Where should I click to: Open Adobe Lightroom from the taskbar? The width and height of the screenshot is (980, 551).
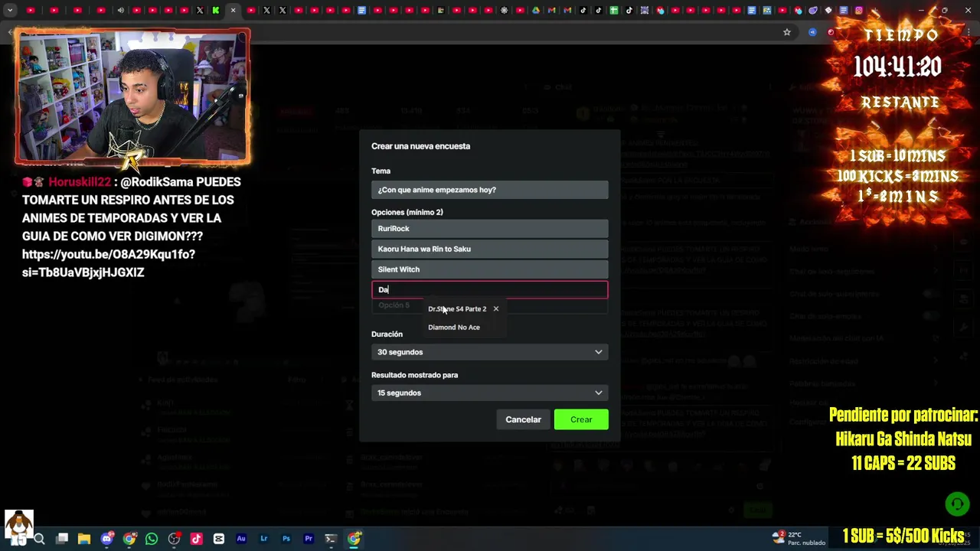(263, 539)
